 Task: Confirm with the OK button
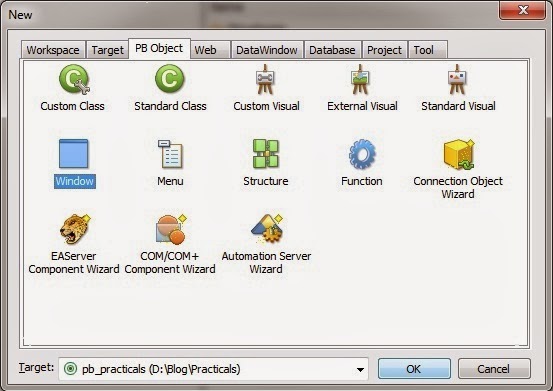tap(414, 369)
